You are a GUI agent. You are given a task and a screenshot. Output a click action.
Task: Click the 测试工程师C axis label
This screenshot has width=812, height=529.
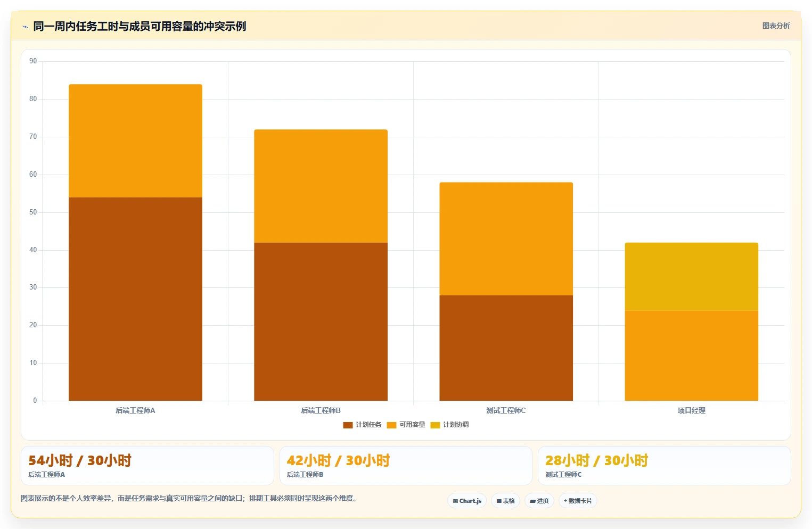coord(506,410)
